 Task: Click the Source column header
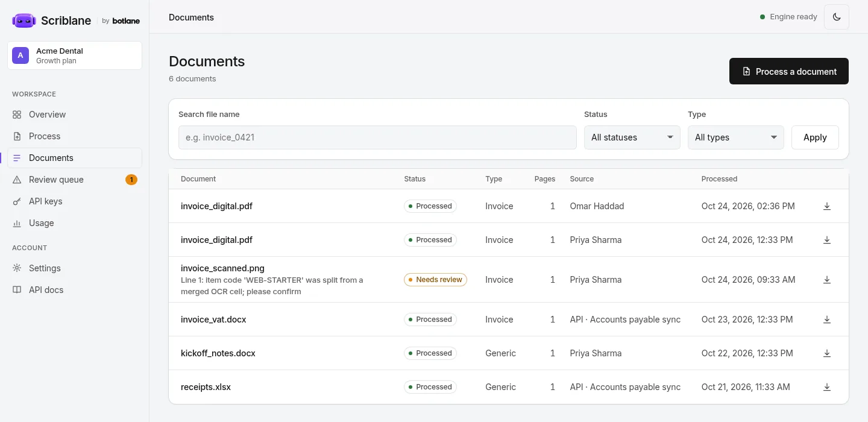(x=582, y=179)
